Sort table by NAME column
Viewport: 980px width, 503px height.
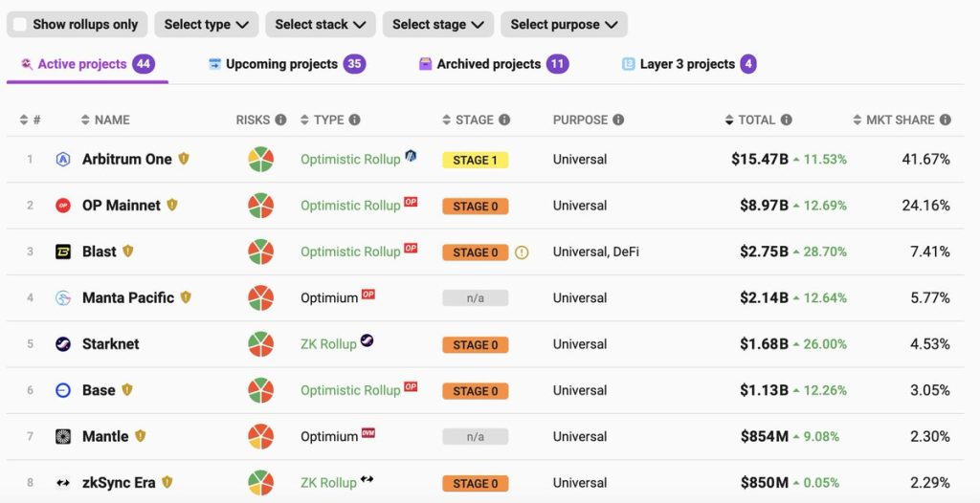(105, 120)
